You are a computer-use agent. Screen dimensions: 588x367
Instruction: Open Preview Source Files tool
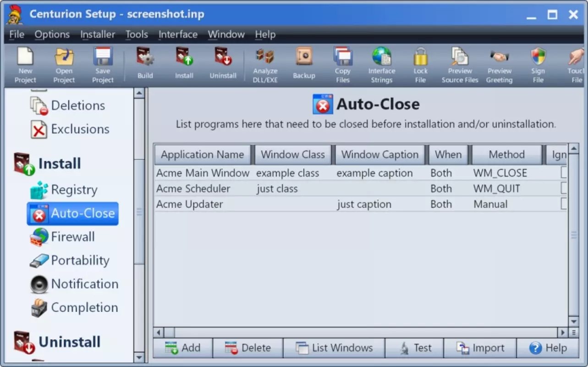coord(460,66)
